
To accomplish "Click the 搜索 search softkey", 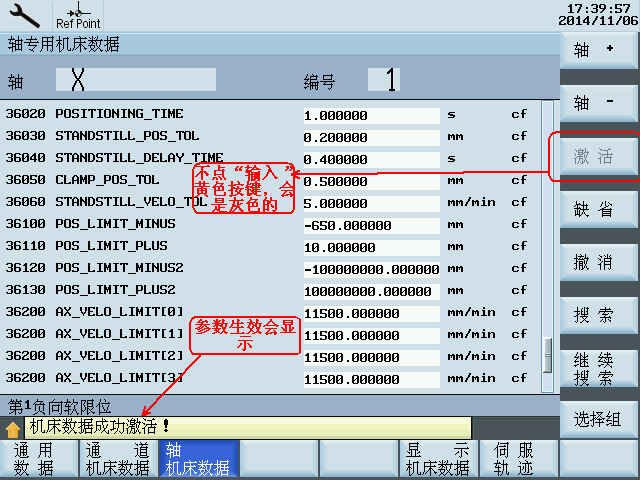I will pyautogui.click(x=598, y=315).
